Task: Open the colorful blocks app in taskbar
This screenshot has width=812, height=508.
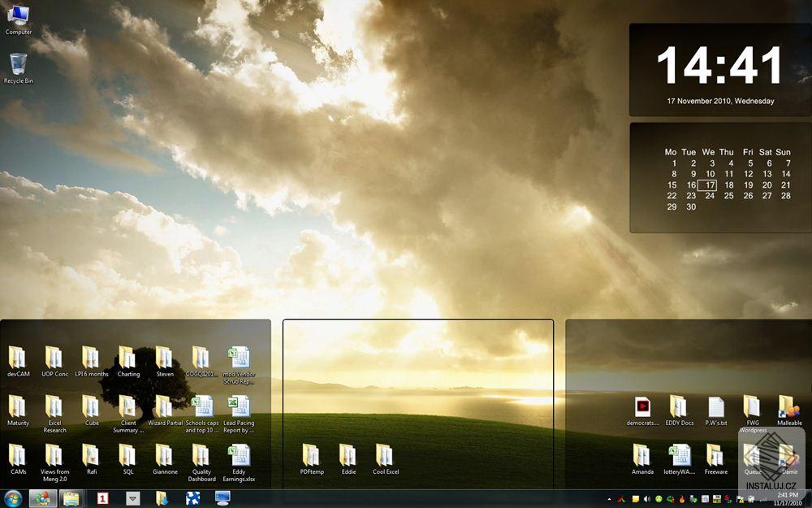Action: 43,499
